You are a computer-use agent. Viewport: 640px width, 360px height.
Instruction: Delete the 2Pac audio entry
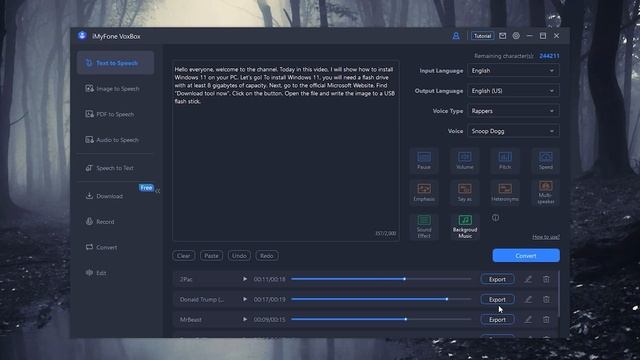[546, 279]
